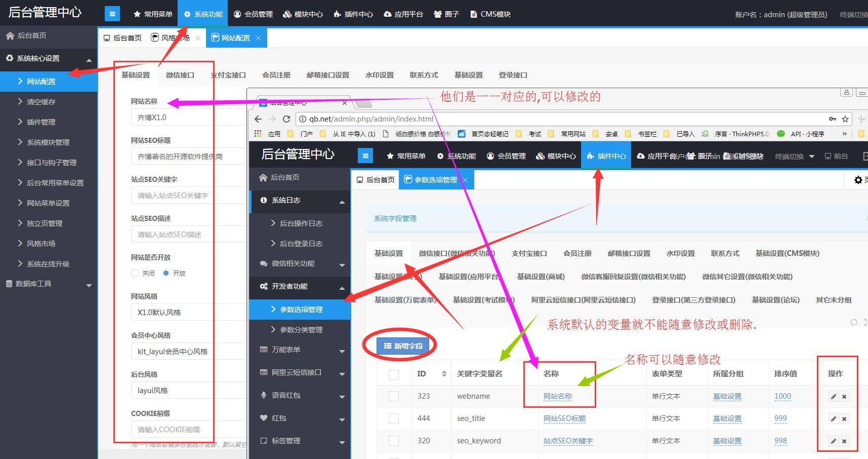Click the 网站名称 input field

(x=187, y=118)
